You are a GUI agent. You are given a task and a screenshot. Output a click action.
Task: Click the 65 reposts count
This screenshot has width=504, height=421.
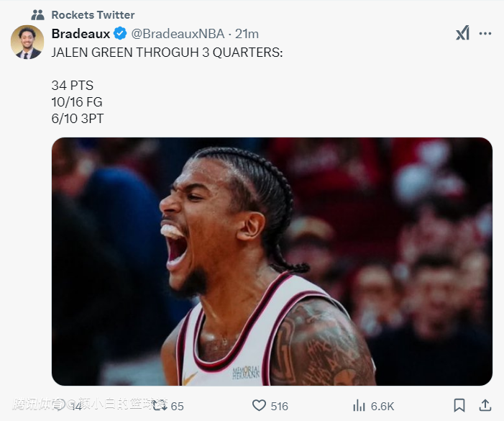(x=178, y=406)
